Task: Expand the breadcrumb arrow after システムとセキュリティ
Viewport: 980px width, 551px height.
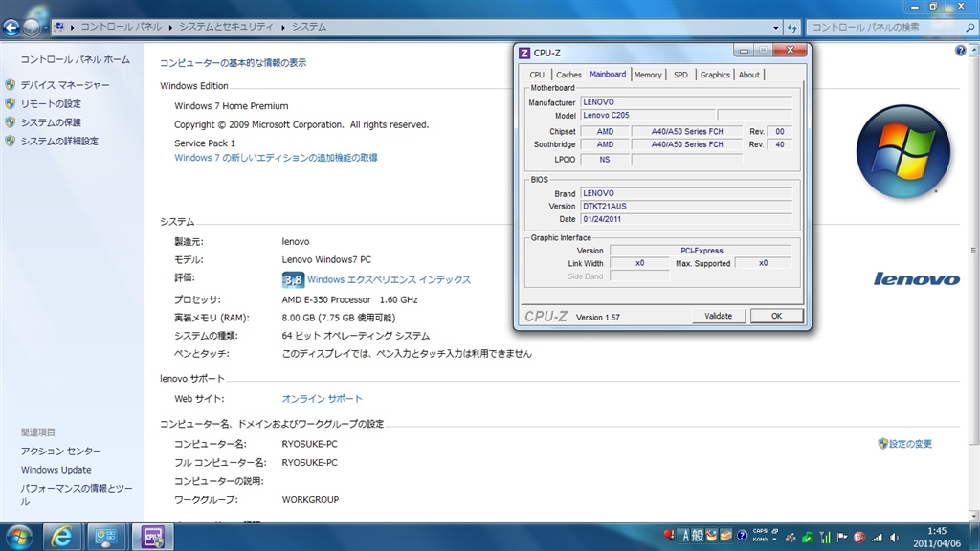Action: 282,28
